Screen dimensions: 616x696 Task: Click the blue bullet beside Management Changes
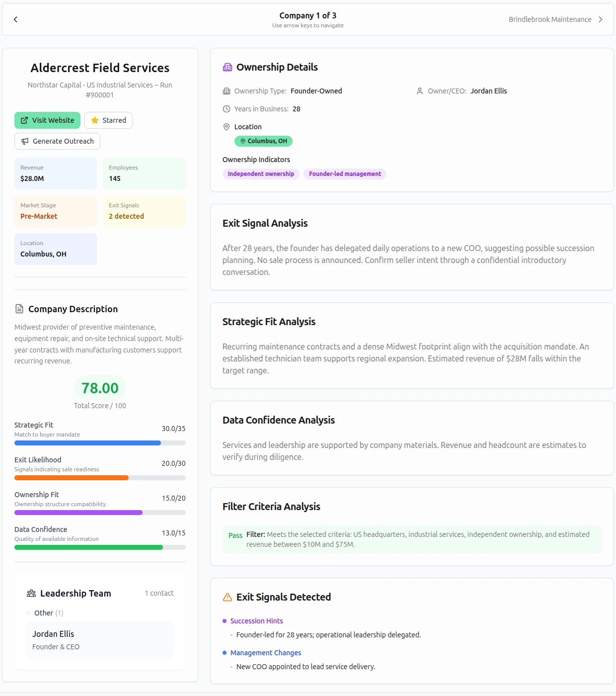225,653
